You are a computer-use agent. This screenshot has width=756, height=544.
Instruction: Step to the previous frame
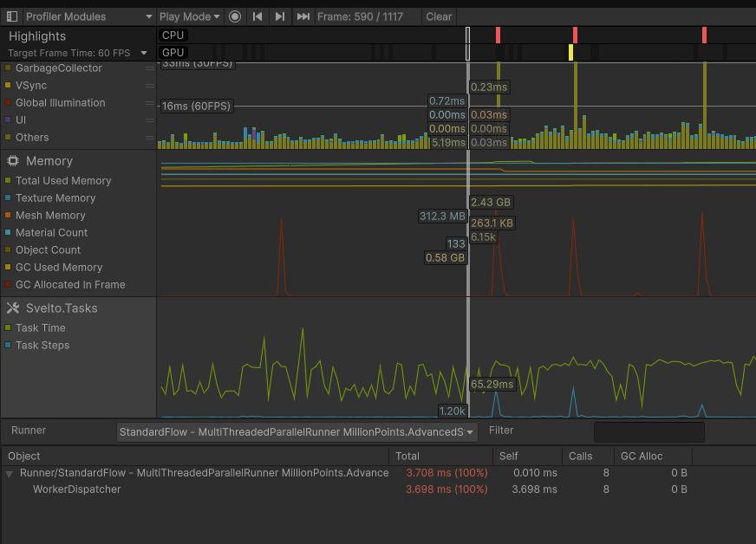(x=257, y=16)
